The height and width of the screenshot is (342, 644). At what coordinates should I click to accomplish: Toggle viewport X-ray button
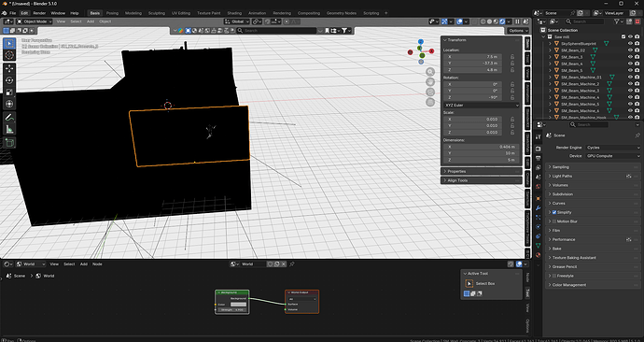click(474, 21)
